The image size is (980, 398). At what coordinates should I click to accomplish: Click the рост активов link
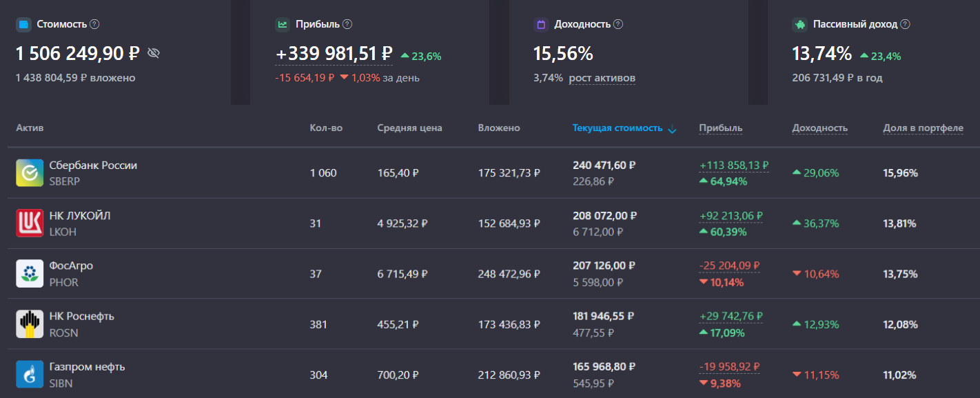tap(602, 78)
